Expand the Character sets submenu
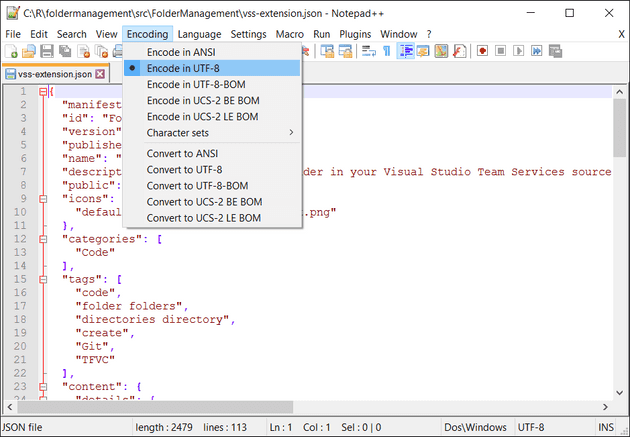 coord(212,133)
